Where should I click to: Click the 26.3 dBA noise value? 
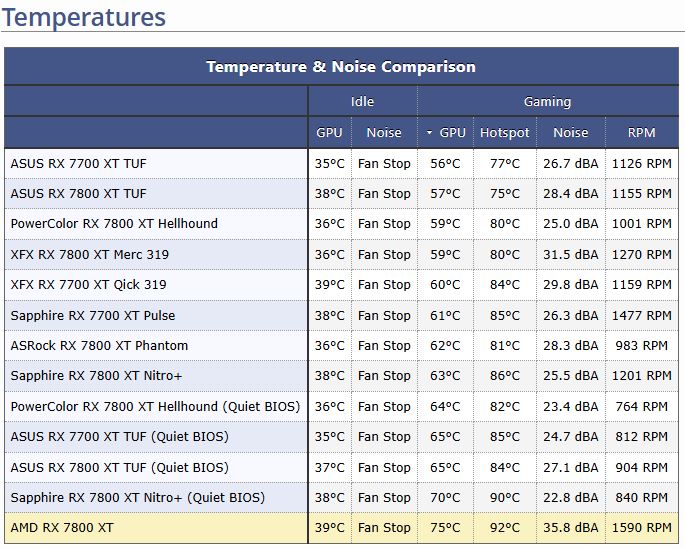[571, 315]
